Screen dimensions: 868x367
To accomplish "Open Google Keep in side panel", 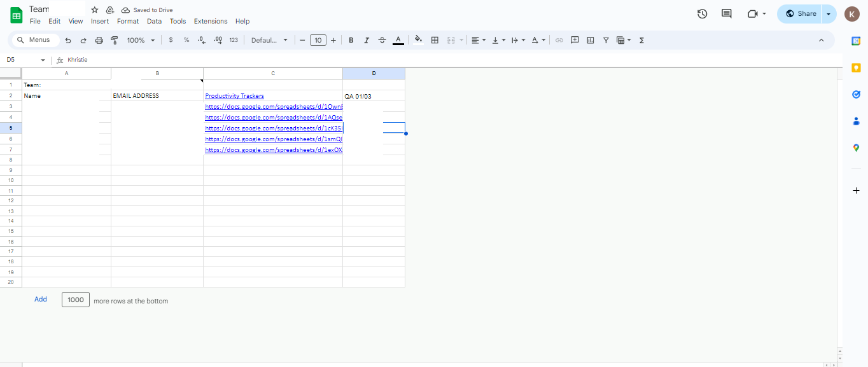I will point(857,67).
